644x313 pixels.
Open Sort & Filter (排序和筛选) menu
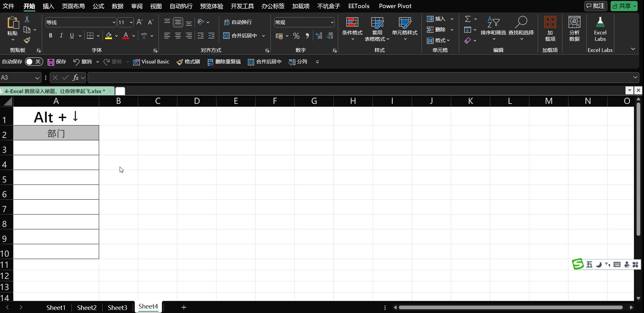click(493, 29)
